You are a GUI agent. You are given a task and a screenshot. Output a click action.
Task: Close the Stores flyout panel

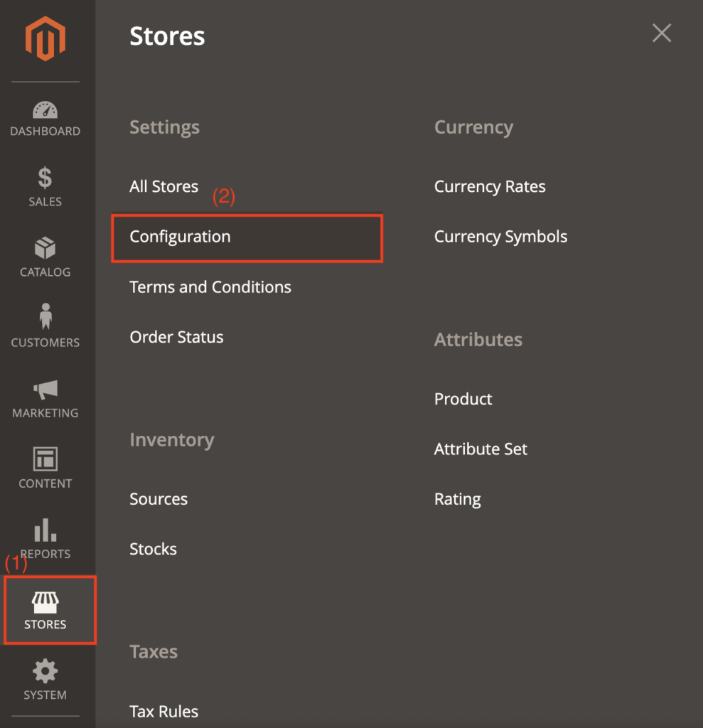tap(661, 33)
